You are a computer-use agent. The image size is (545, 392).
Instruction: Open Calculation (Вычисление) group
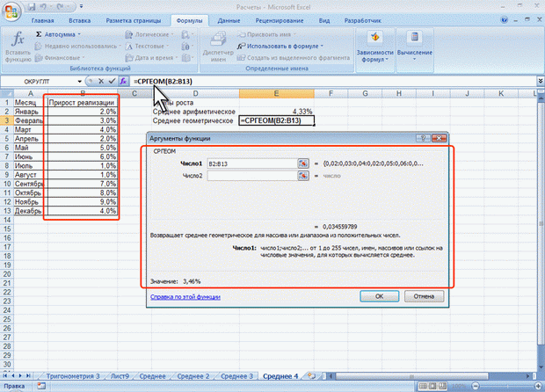click(x=415, y=48)
